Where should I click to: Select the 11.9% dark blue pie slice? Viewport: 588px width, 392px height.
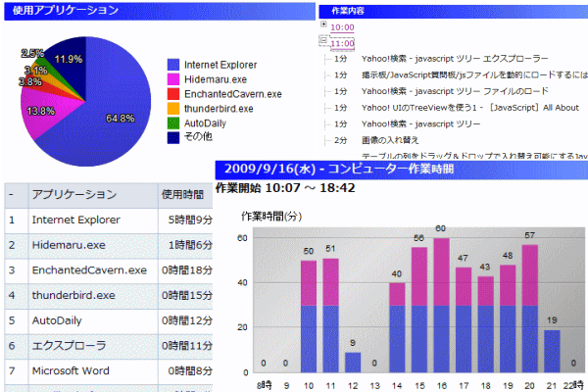[x=67, y=61]
